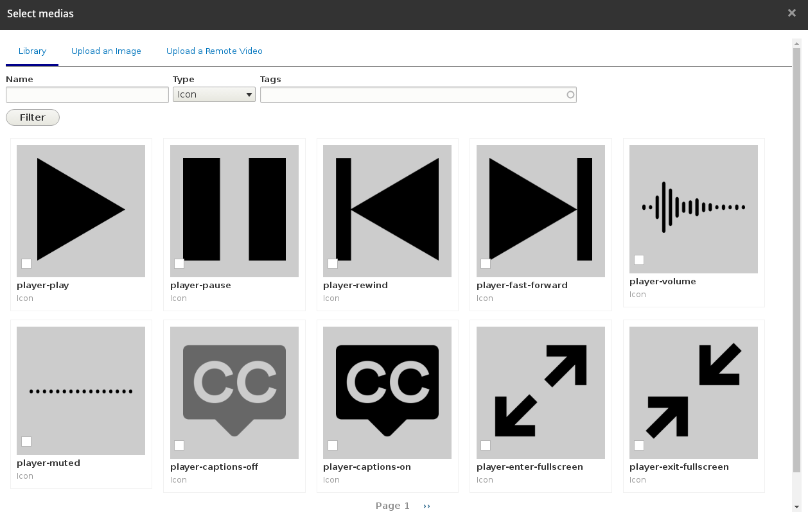The image size is (808, 532).
Task: Click the Library tab link
Action: click(x=31, y=51)
